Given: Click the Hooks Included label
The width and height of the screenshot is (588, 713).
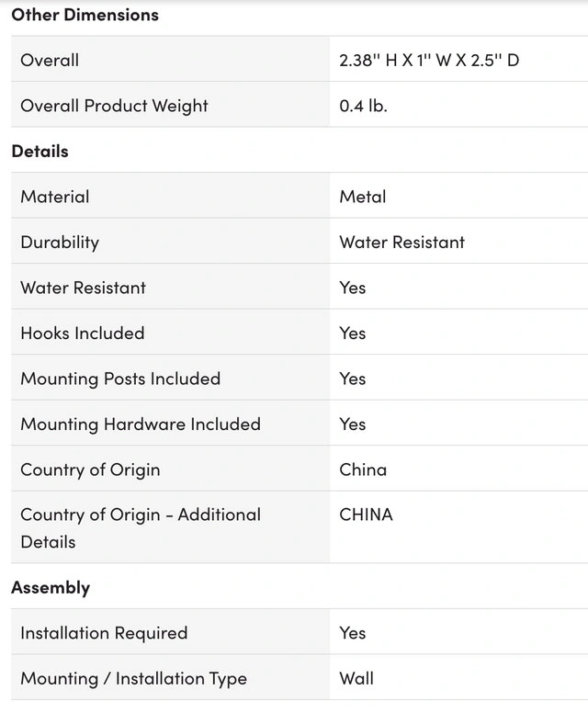Looking at the screenshot, I should point(83,333).
